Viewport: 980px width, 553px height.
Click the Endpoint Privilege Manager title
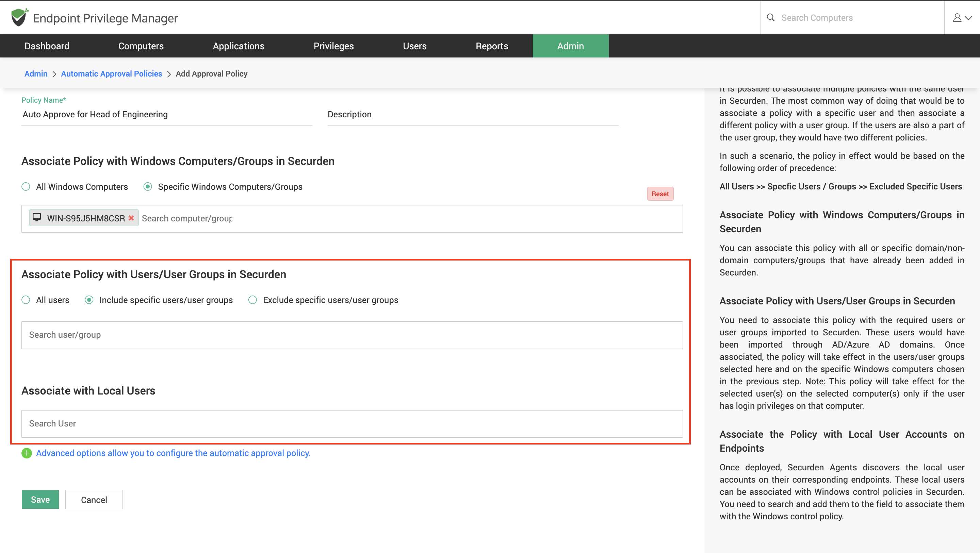click(x=105, y=18)
